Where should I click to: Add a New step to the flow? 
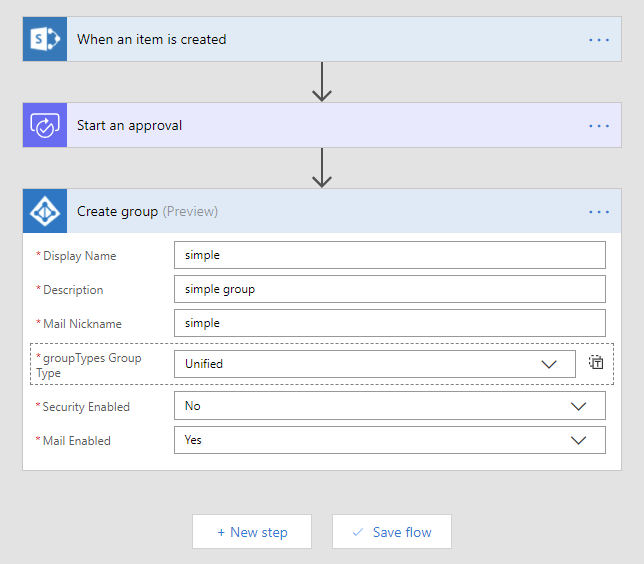click(252, 532)
